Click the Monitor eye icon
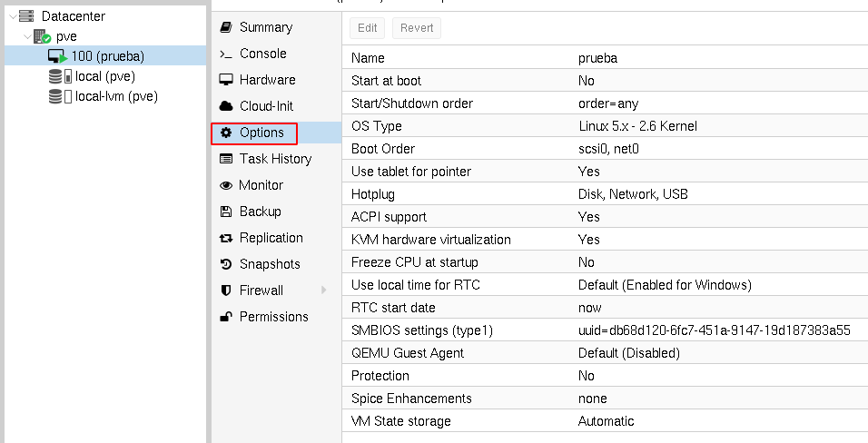This screenshot has height=443, width=868. tap(226, 185)
